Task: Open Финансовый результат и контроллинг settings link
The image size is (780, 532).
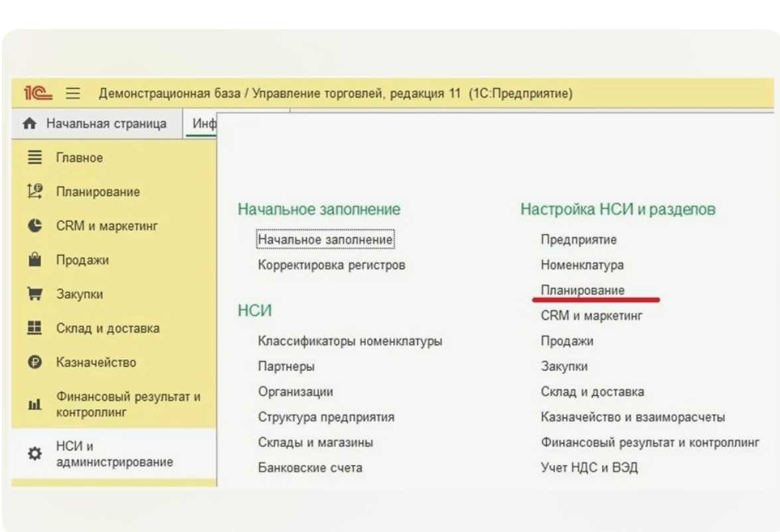Action: point(650,442)
